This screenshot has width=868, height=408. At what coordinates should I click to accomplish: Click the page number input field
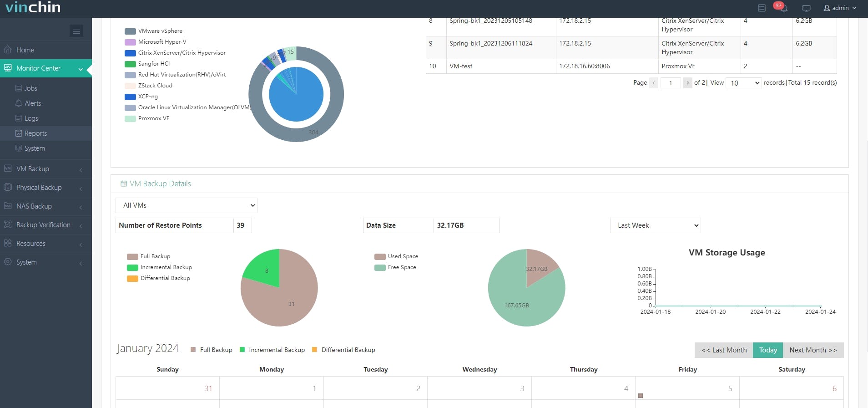click(x=671, y=83)
